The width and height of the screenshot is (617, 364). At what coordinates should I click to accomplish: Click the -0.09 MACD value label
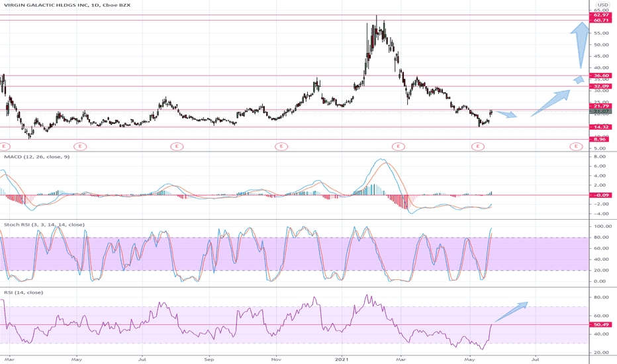(x=600, y=195)
